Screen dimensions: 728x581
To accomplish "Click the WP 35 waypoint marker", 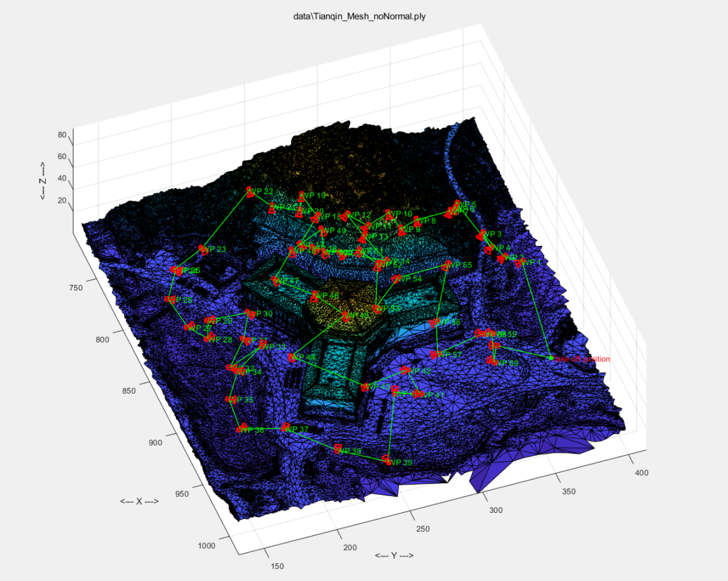I will (x=230, y=400).
